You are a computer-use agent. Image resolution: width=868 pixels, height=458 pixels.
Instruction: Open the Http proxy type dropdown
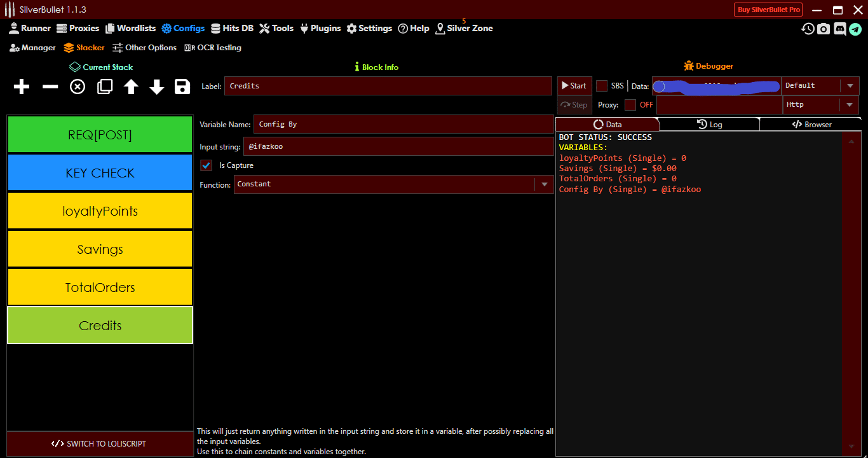pos(850,104)
